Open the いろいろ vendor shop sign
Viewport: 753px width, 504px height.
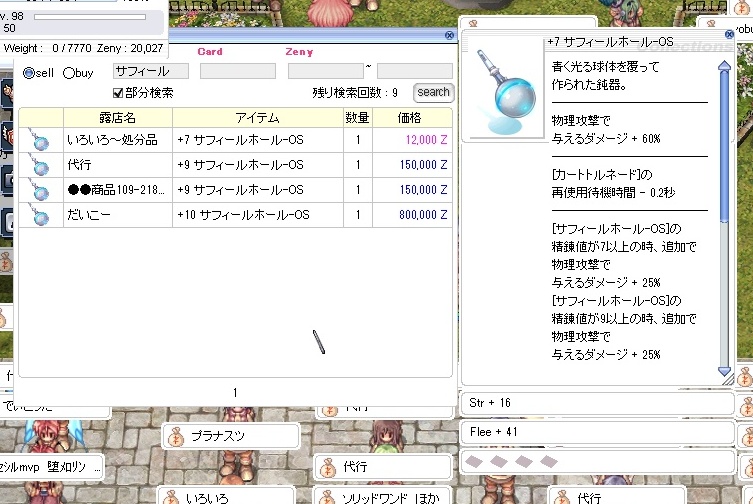pos(226,496)
